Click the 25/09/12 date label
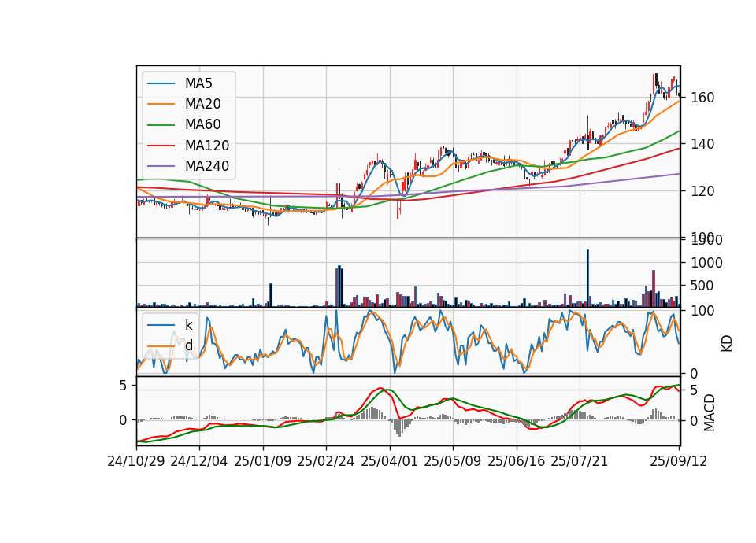 click(679, 462)
